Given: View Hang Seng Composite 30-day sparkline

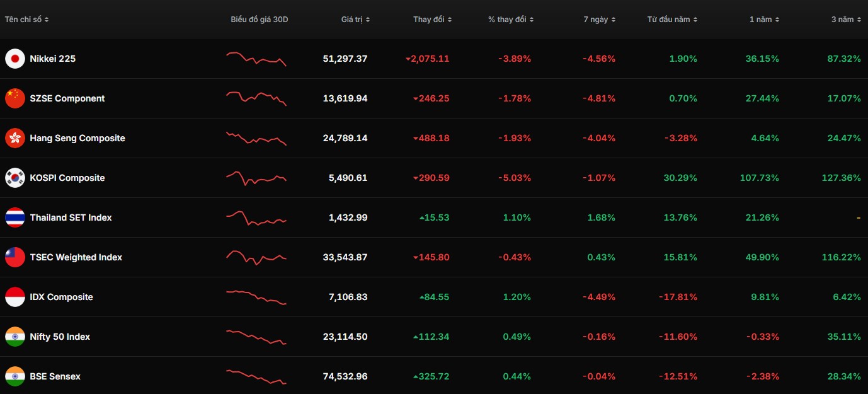Looking at the screenshot, I should (256, 138).
